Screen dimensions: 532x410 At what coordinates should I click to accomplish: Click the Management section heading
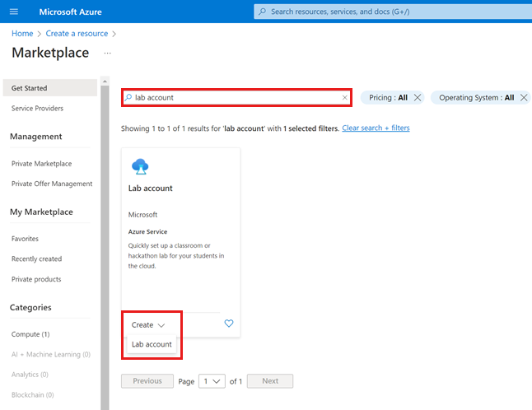point(36,137)
